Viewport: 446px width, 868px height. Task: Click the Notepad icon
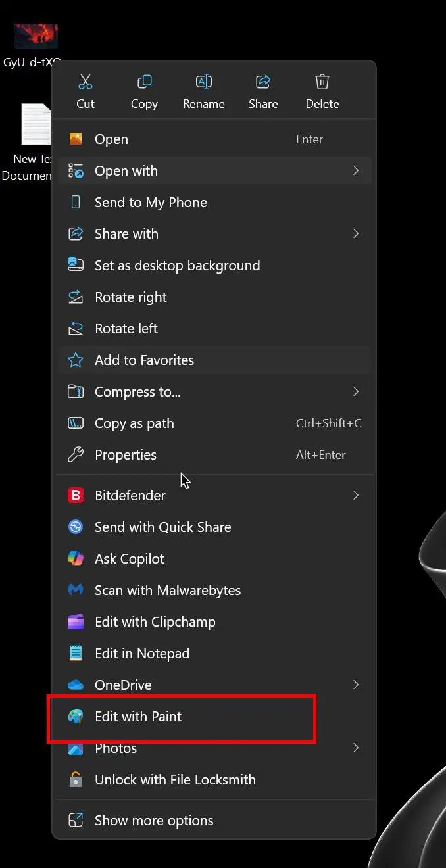point(76,654)
